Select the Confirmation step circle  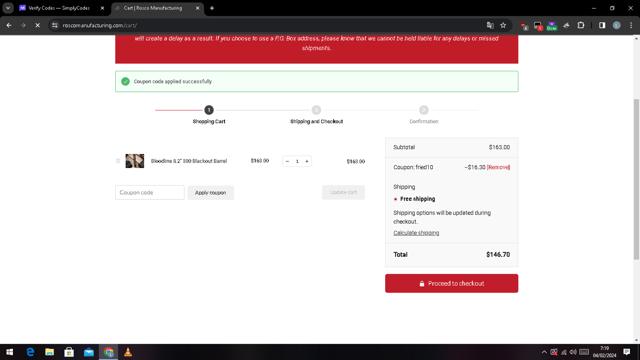tap(424, 110)
